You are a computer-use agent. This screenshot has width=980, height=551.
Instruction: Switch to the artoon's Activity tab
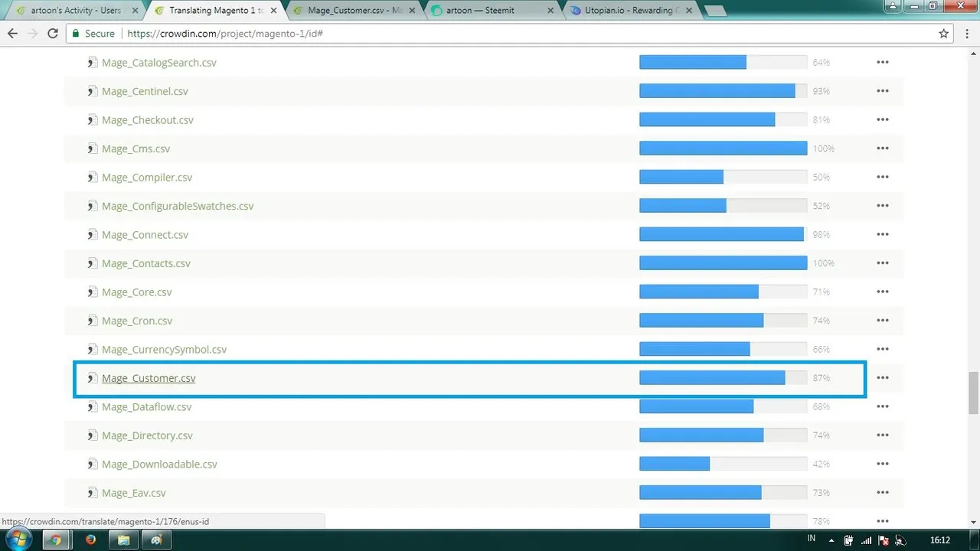pos(74,11)
